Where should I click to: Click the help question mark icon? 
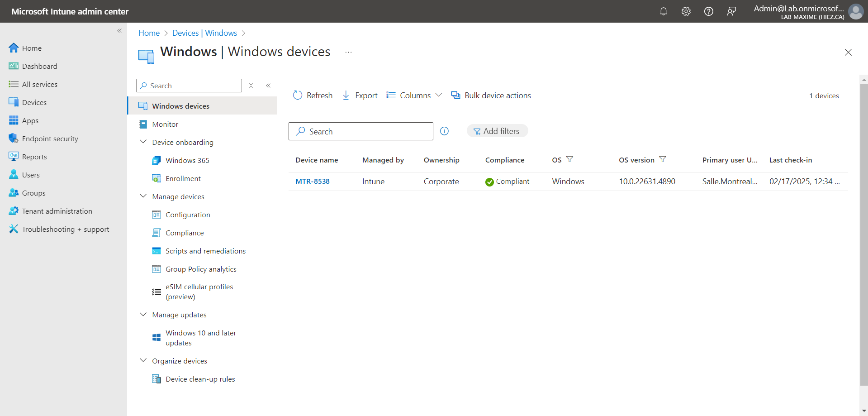point(708,11)
